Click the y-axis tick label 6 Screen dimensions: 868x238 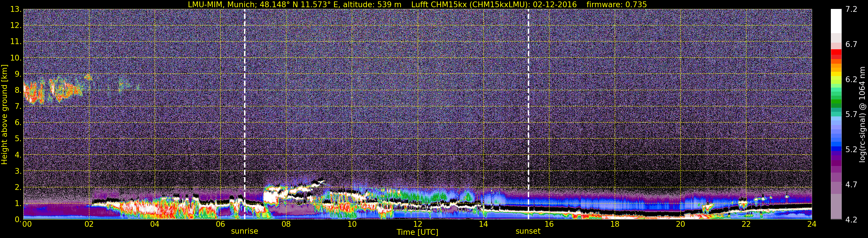(x=18, y=123)
